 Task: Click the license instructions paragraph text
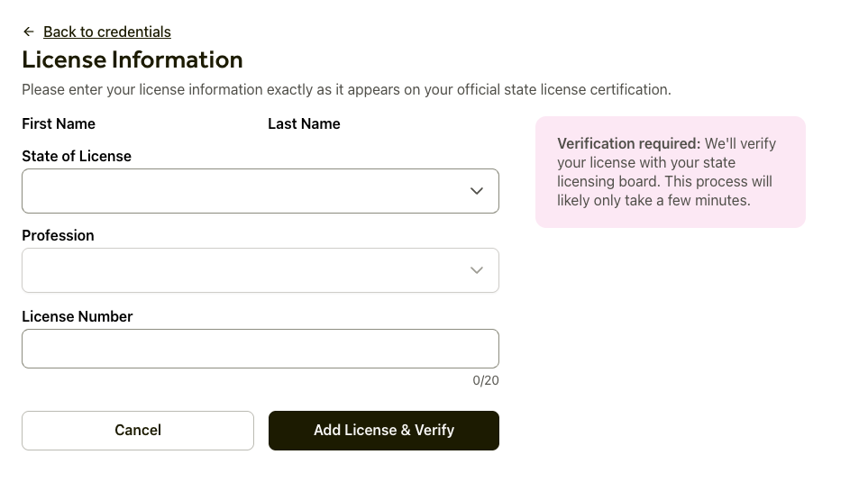pyautogui.click(x=346, y=90)
